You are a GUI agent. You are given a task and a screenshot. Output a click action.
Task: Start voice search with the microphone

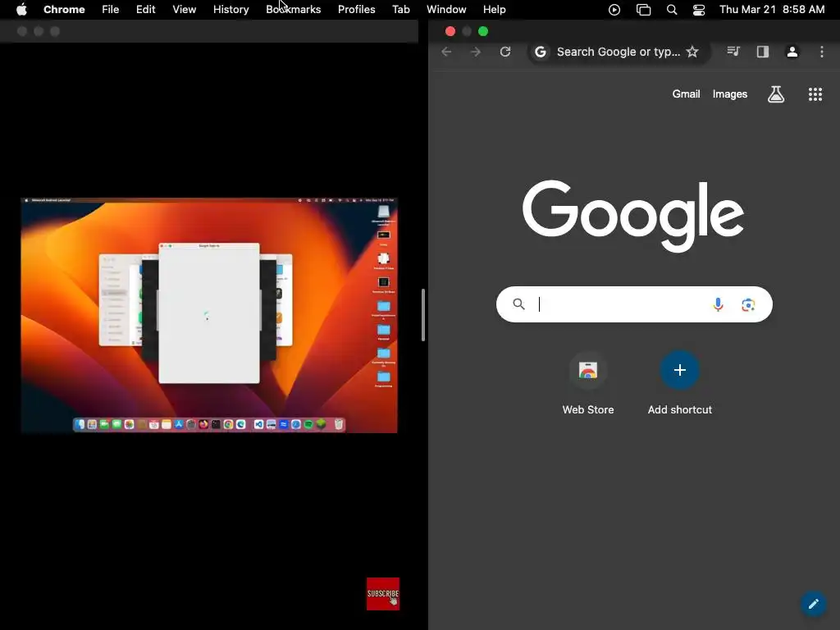click(x=718, y=305)
